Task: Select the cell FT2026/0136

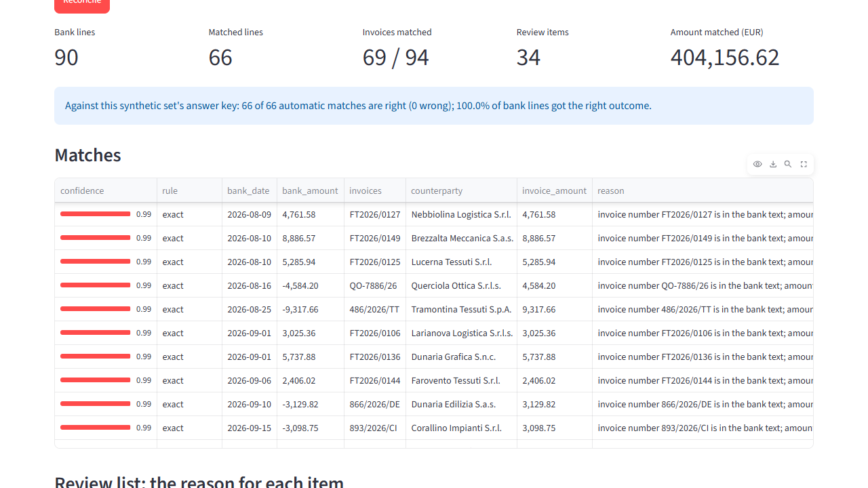Action: pyautogui.click(x=374, y=357)
